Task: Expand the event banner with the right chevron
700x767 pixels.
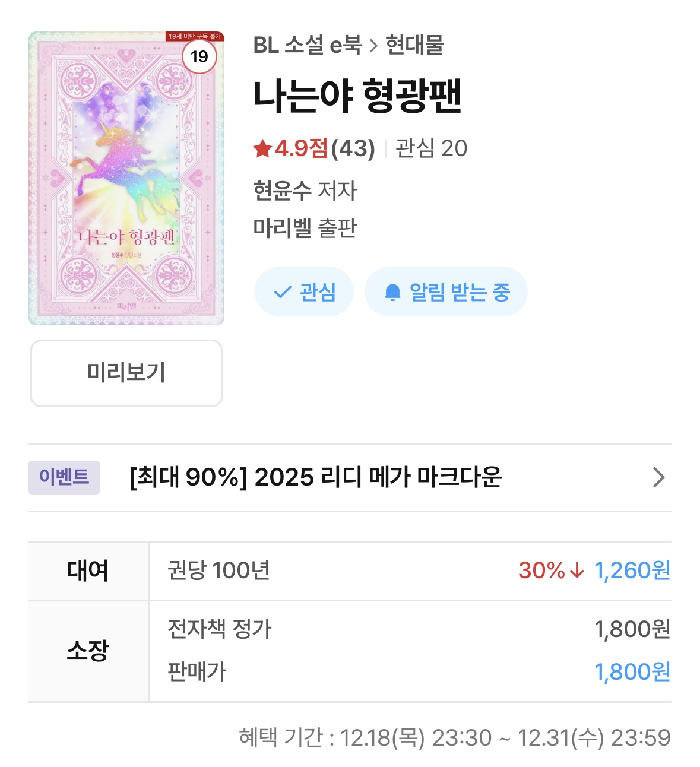Action: click(x=658, y=477)
